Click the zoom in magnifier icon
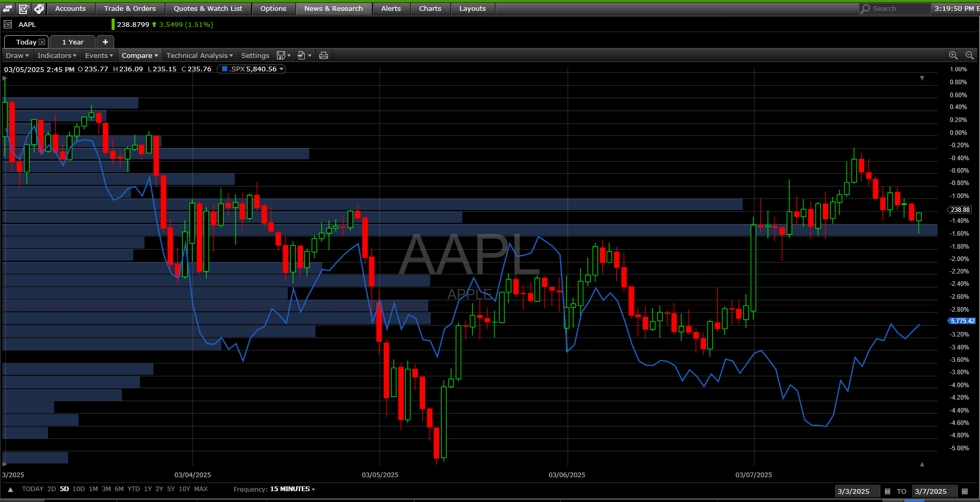The image size is (980, 502). 953,55
